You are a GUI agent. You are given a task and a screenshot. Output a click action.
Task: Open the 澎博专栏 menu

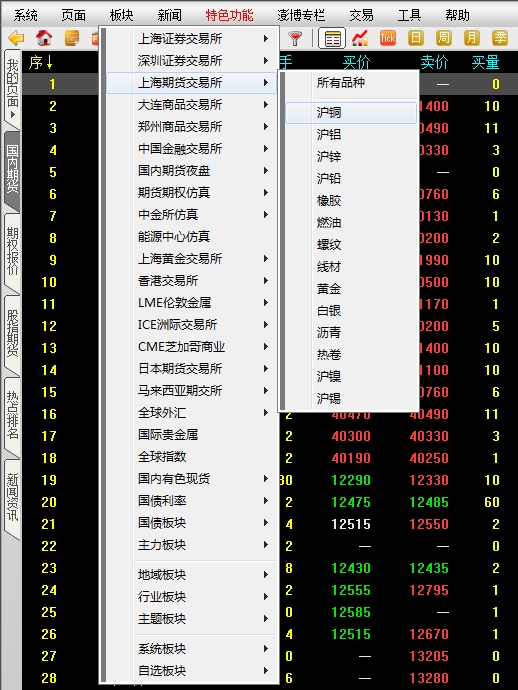coord(301,15)
